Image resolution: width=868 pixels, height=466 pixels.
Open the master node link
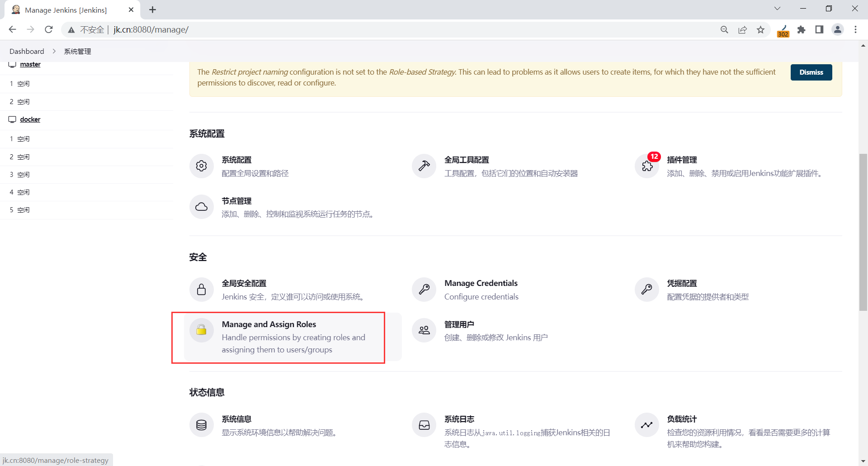click(30, 64)
